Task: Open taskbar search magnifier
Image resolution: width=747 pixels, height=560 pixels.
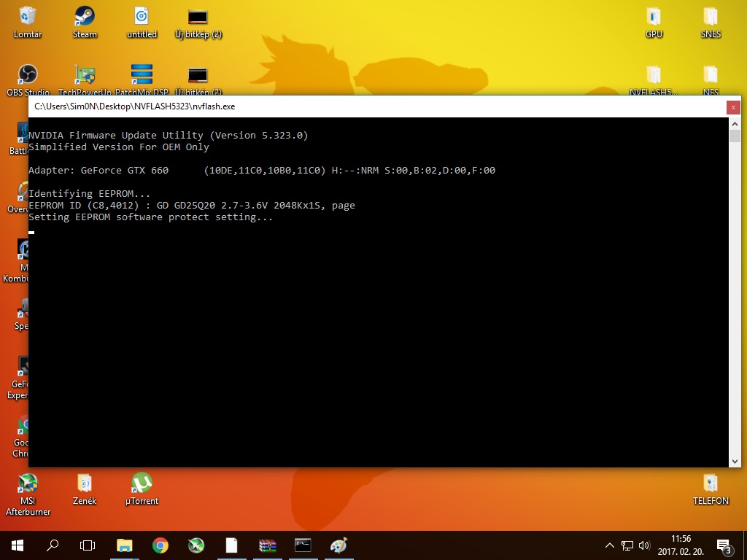Action: (53, 545)
